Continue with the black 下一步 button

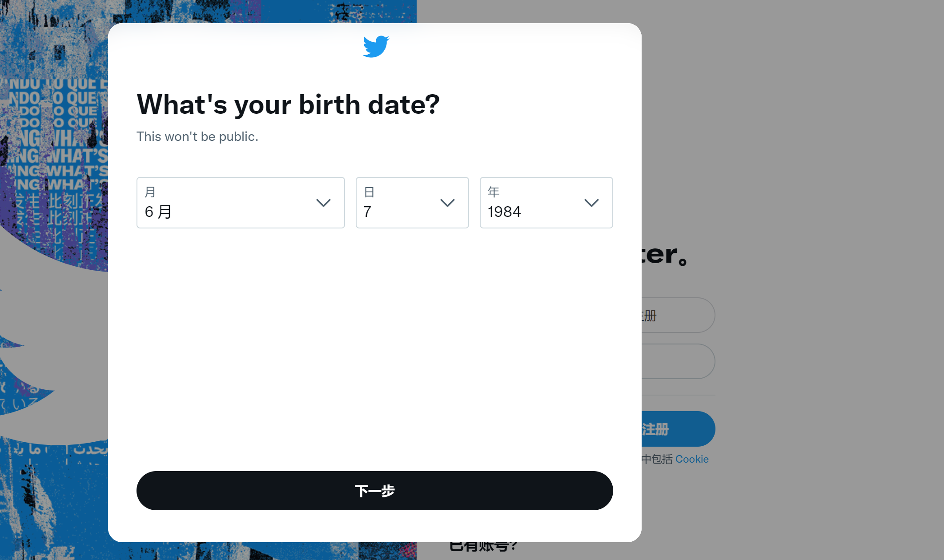374,491
